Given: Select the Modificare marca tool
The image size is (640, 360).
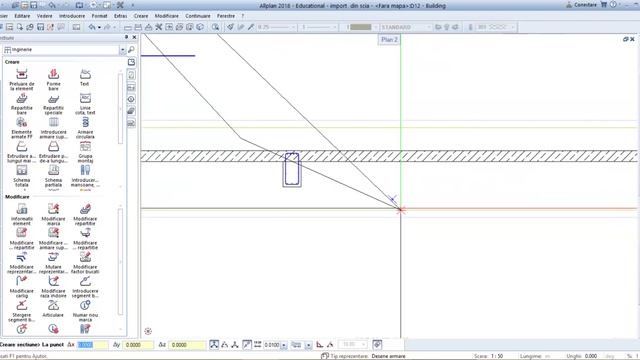Looking at the screenshot, I should [x=53, y=214].
